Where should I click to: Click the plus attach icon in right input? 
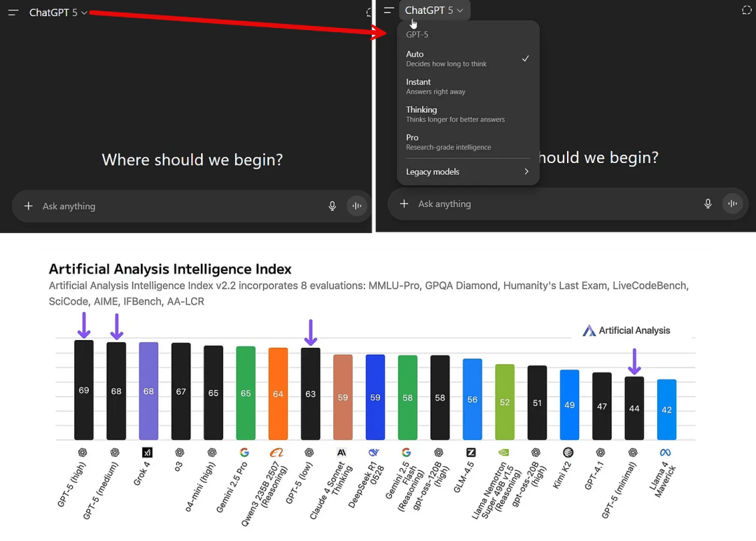(x=404, y=204)
